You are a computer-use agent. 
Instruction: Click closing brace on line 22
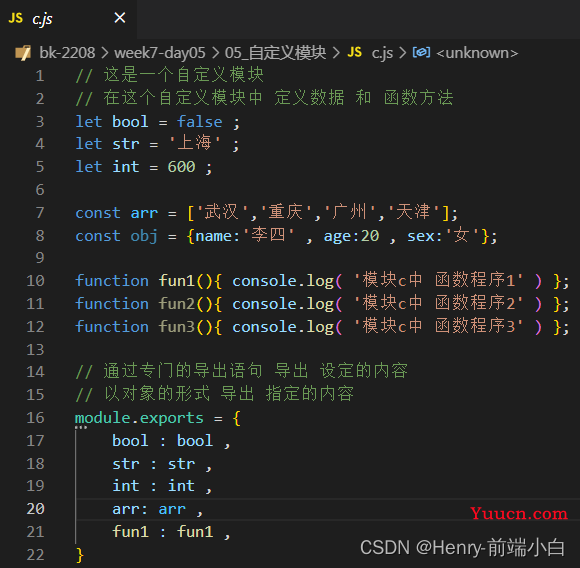tap(80, 555)
